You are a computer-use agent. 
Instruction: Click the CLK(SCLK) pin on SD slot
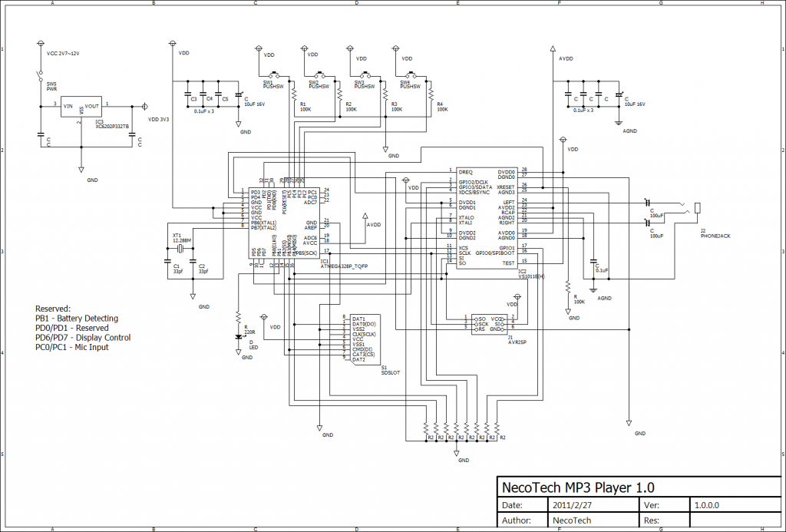tap(364, 335)
